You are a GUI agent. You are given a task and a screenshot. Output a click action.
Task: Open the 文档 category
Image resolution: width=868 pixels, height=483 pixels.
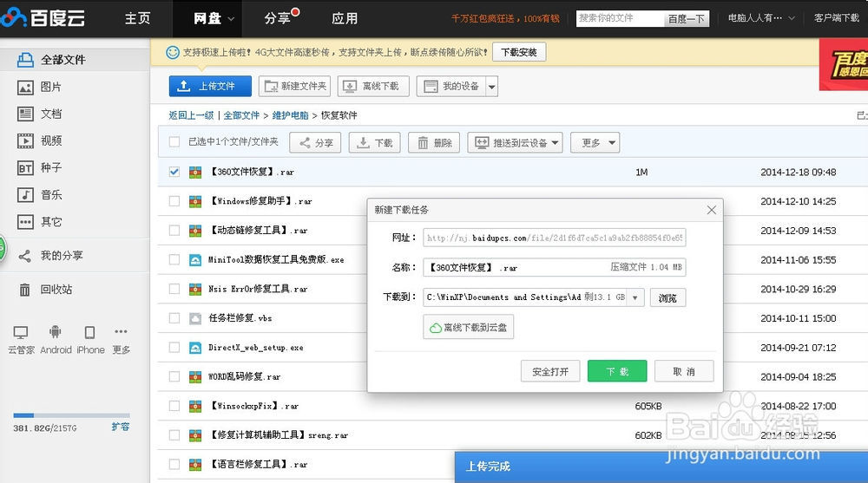coord(40,114)
